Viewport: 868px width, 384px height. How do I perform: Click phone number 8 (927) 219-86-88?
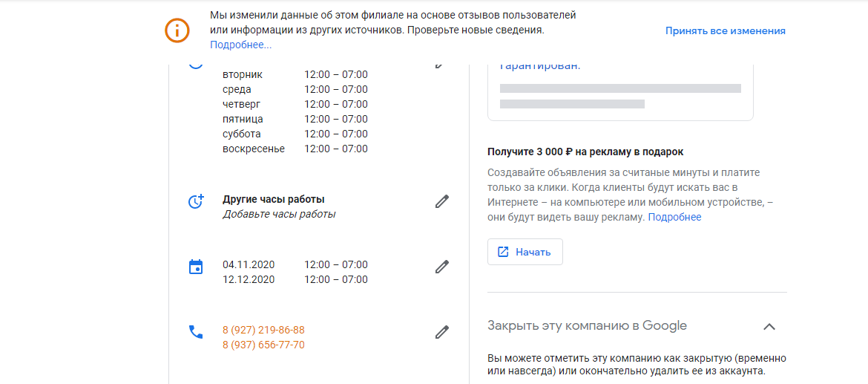263,331
